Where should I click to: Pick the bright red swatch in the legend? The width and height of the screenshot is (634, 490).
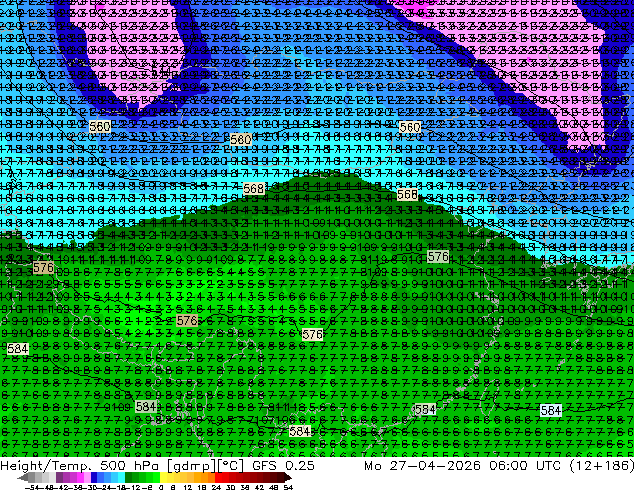(x=218, y=478)
